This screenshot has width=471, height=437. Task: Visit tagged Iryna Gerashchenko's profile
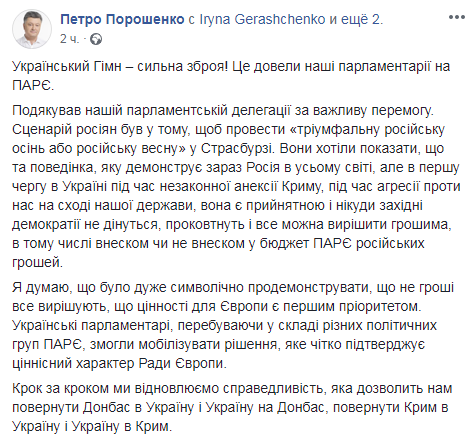coord(262,19)
